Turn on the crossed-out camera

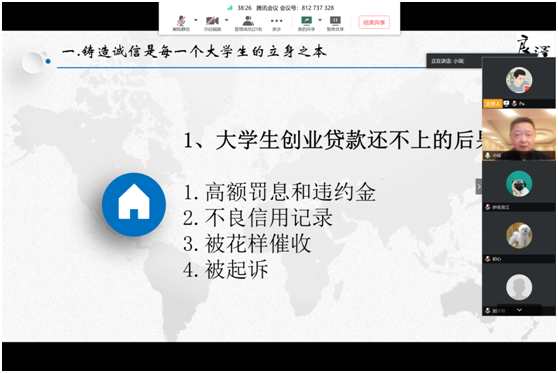212,23
